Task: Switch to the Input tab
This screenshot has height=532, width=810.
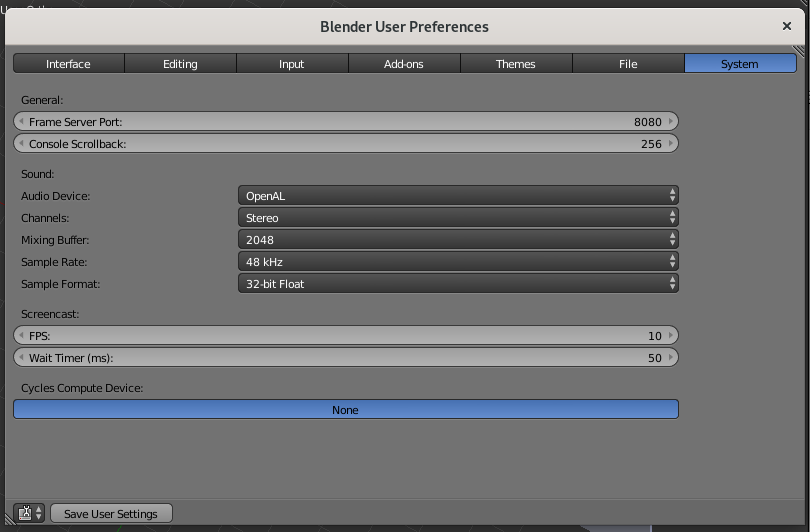Action: pos(292,64)
